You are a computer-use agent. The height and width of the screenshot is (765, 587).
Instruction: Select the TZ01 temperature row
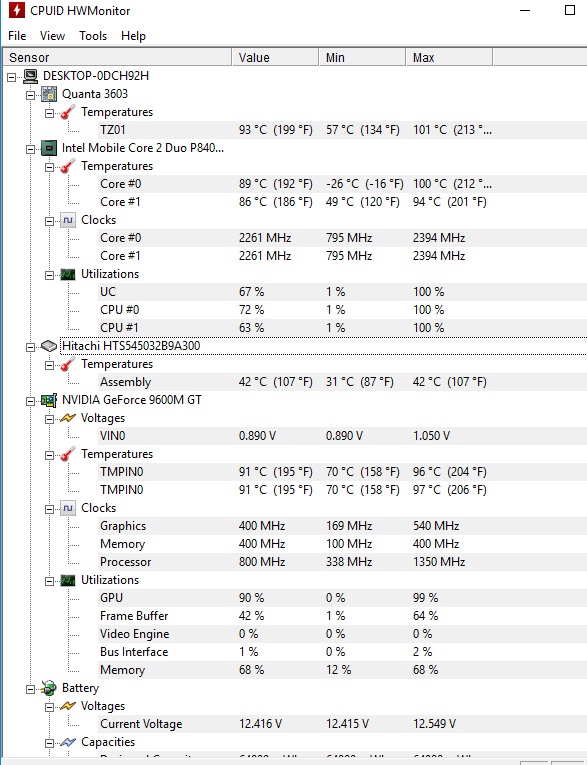click(293, 130)
